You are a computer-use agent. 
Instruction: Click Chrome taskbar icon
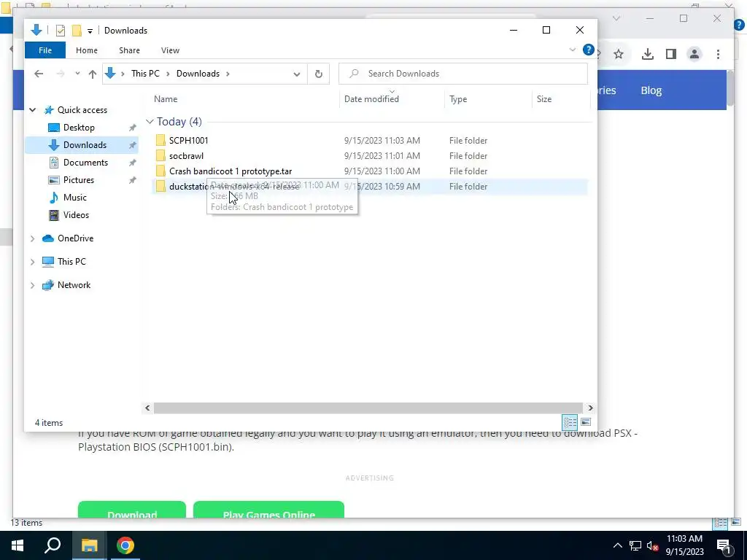(125, 545)
